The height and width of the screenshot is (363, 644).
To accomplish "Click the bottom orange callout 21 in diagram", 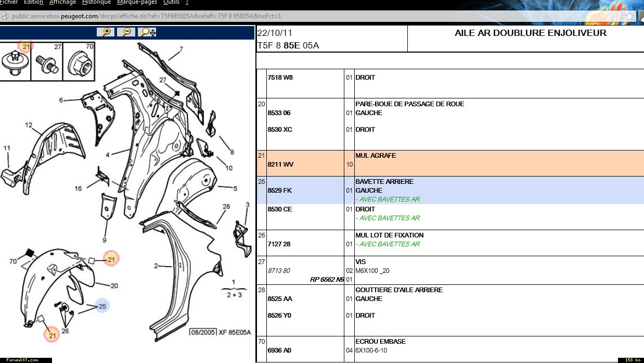I will pyautogui.click(x=51, y=335).
